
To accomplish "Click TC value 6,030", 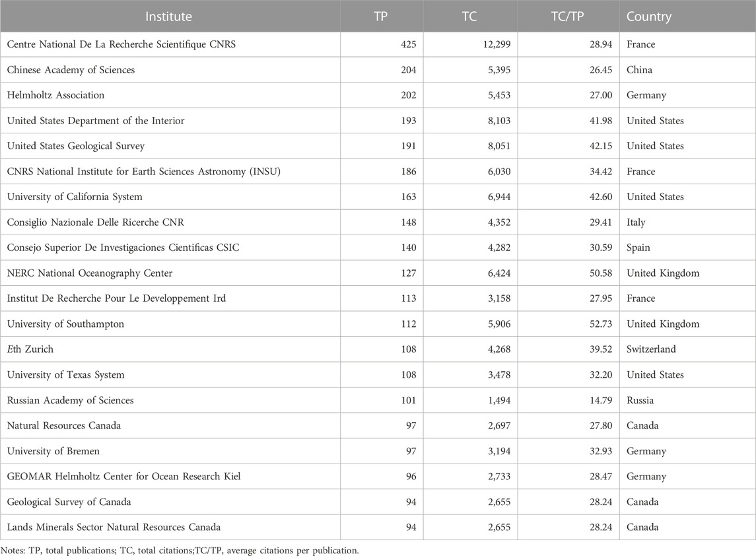I will 499,171.
